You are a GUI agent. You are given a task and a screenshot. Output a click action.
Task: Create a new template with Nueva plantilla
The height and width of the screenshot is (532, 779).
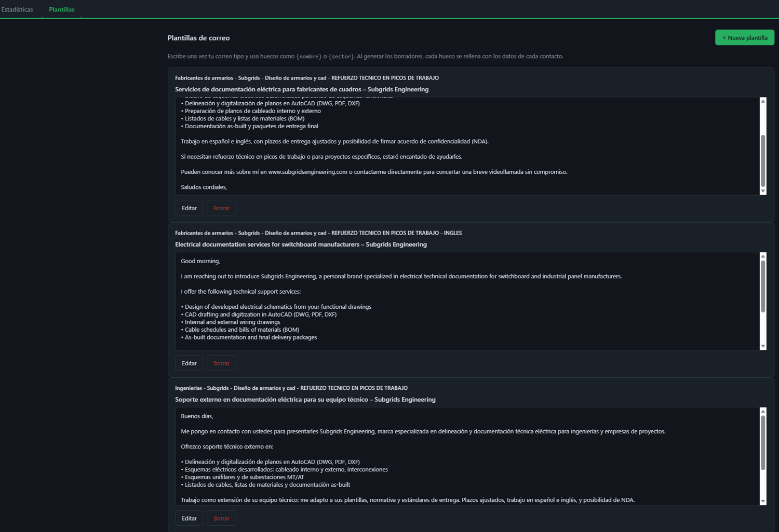[x=744, y=37]
